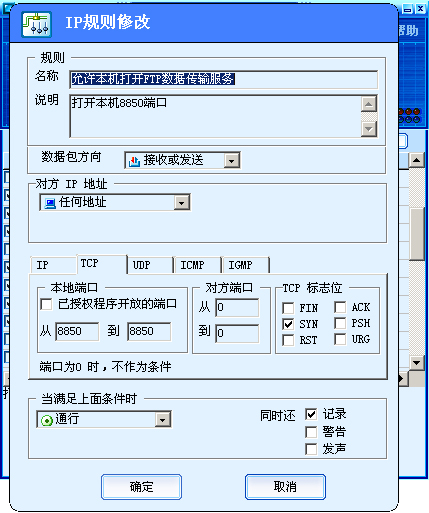
Task: Open the 通行 action dropdown
Action: click(x=163, y=420)
